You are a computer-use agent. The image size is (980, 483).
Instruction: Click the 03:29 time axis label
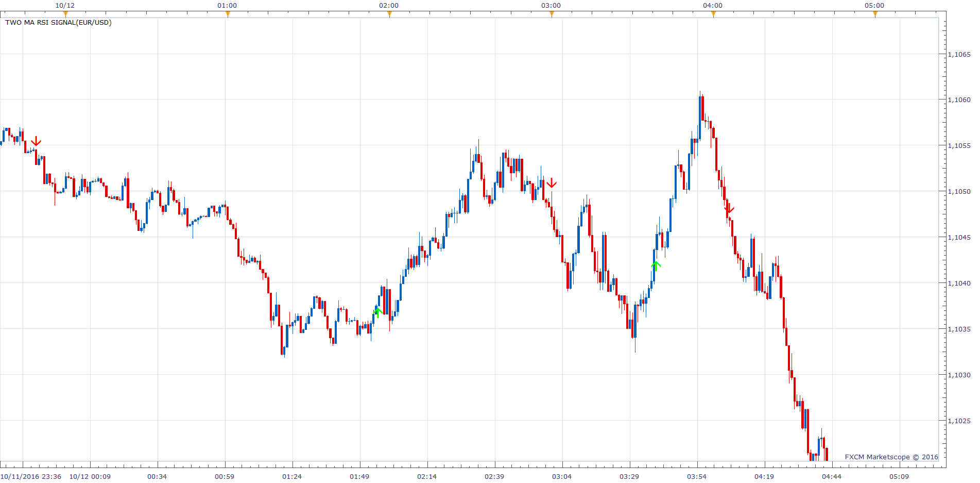[x=629, y=476]
